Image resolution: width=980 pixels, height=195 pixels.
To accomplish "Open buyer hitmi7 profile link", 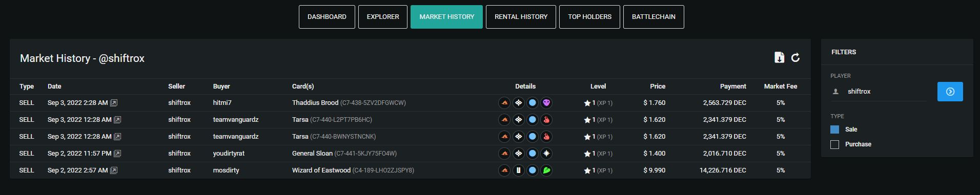I will 222,103.
